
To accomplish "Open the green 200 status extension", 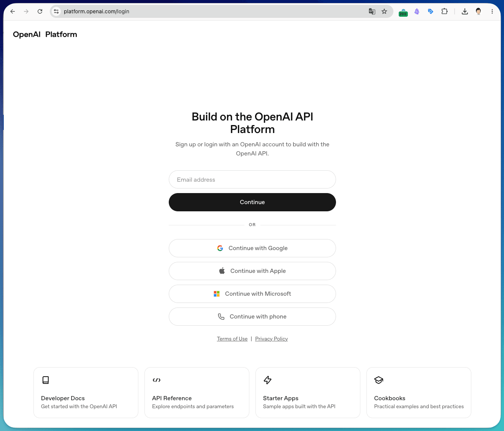I will (403, 12).
